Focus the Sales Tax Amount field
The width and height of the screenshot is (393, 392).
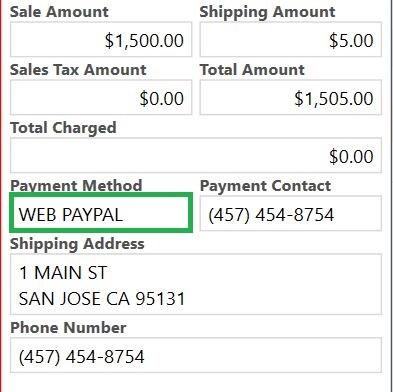coord(101,97)
